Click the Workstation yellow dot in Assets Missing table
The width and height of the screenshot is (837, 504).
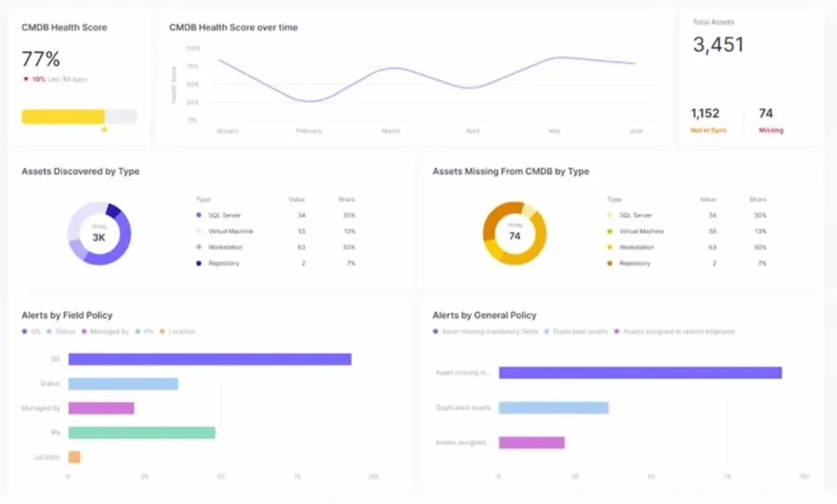tap(610, 247)
